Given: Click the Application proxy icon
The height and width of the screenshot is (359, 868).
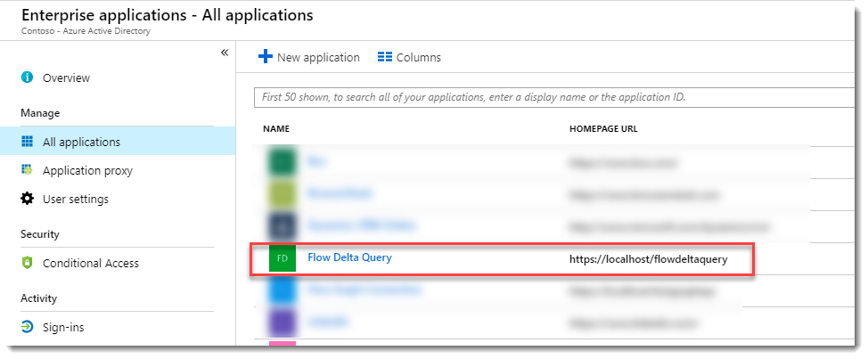Looking at the screenshot, I should 27,170.
